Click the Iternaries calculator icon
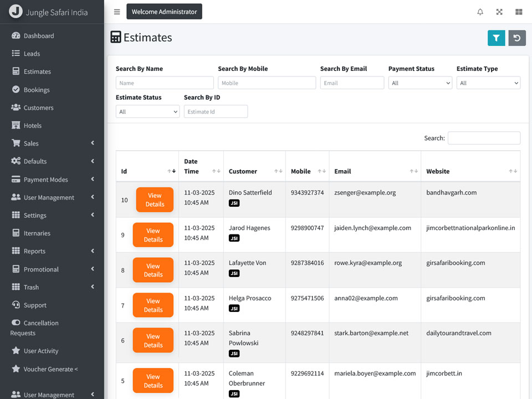The height and width of the screenshot is (399, 532). pos(16,233)
